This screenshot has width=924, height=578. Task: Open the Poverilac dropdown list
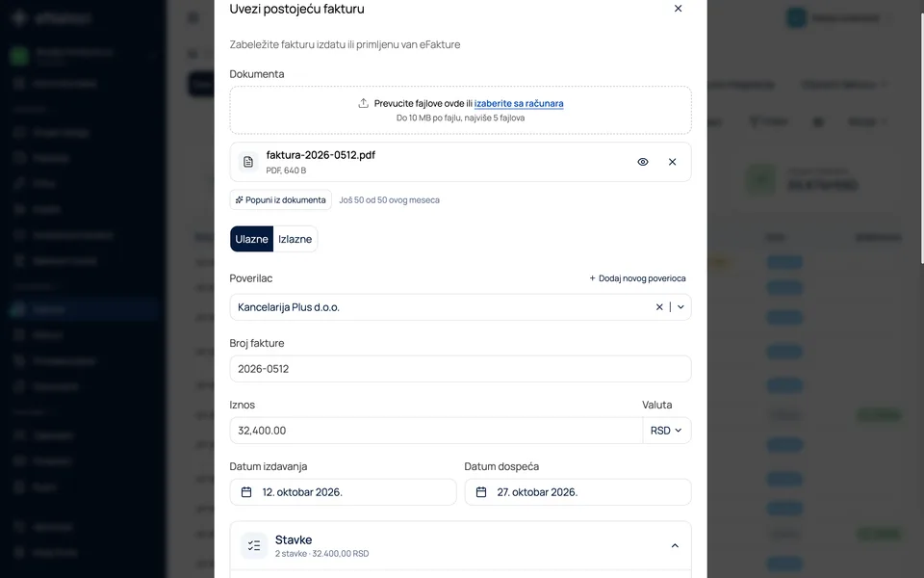pyautogui.click(x=680, y=306)
